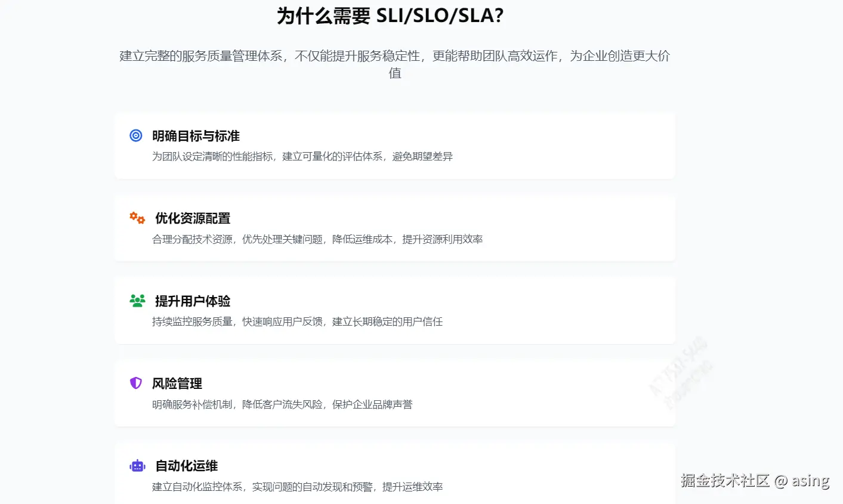Select the card title 明确目标与标准
Viewport: 843px width, 504px height.
[196, 136]
